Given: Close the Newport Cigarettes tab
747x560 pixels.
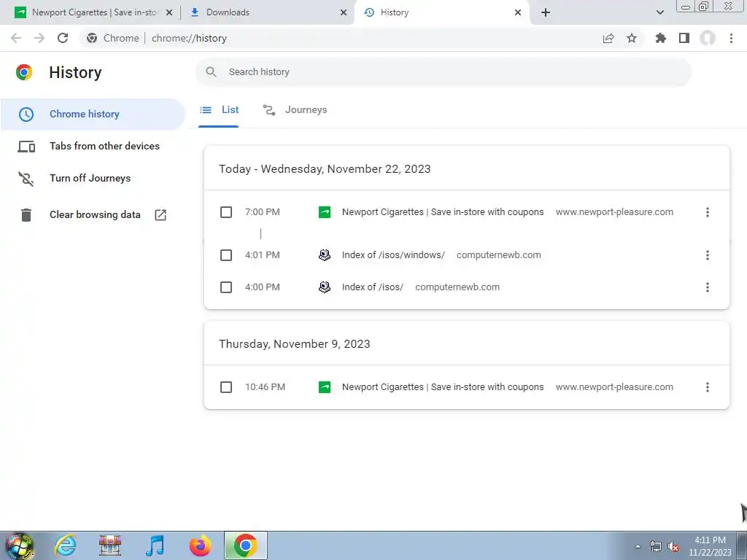Looking at the screenshot, I should [169, 12].
